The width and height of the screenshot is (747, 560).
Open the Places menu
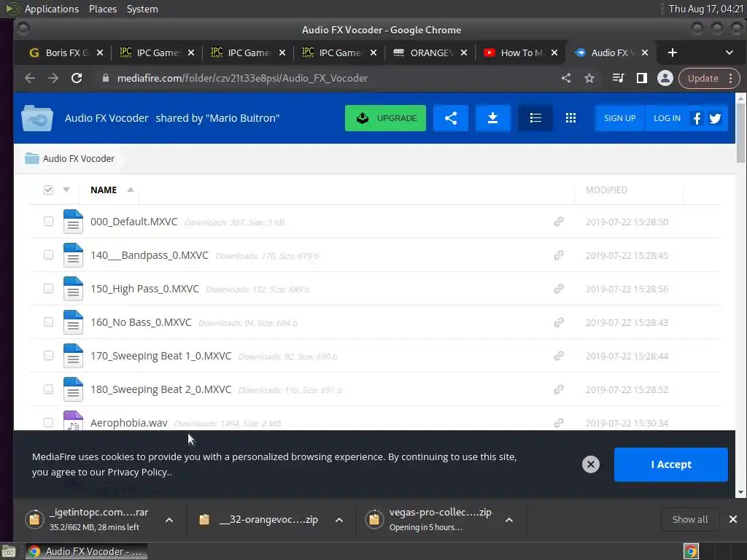(x=102, y=9)
